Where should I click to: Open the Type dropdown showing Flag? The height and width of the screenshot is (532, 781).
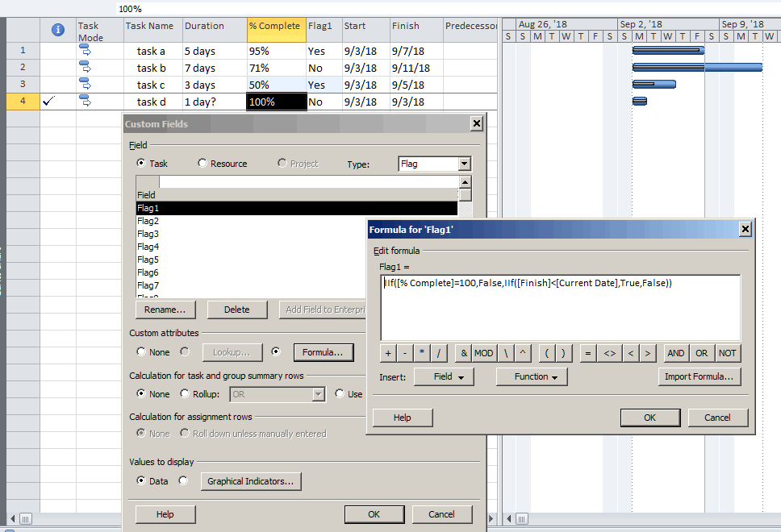tap(464, 164)
